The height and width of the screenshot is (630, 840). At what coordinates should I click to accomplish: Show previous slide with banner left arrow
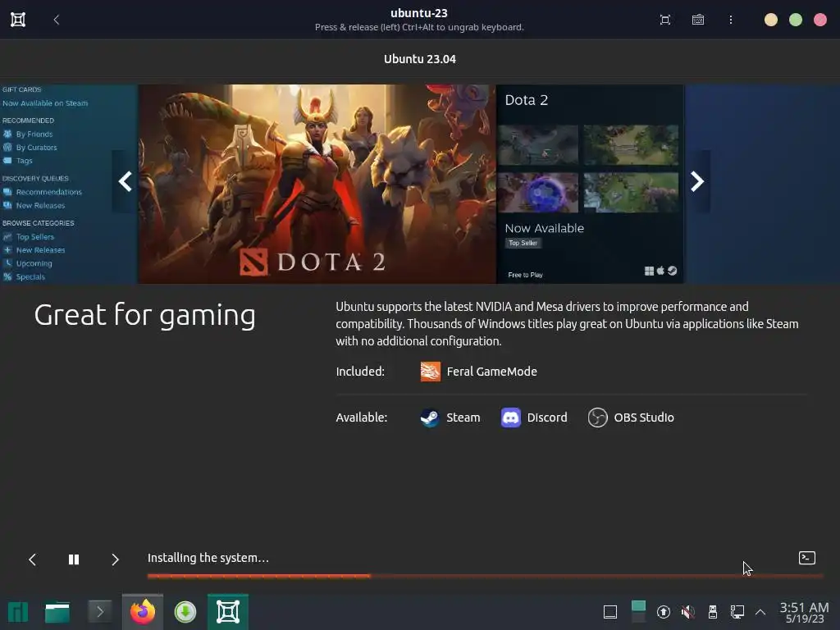(x=125, y=181)
